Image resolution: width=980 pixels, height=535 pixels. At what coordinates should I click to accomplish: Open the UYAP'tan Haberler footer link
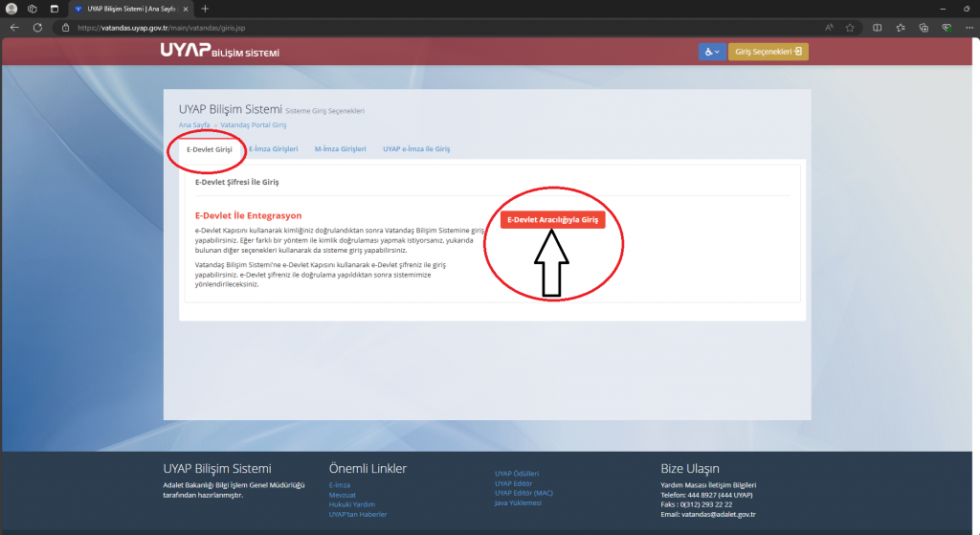(x=358, y=514)
